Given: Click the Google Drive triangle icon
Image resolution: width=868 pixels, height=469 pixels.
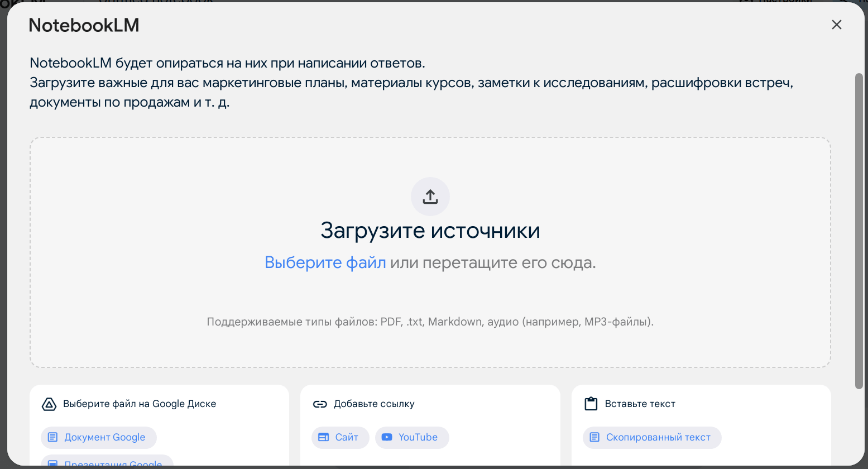Looking at the screenshot, I should coord(49,404).
